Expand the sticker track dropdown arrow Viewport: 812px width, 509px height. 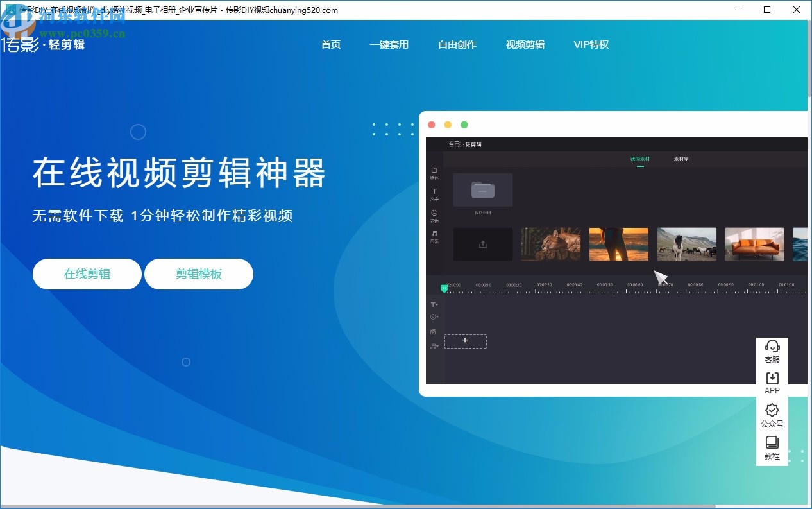coord(439,316)
